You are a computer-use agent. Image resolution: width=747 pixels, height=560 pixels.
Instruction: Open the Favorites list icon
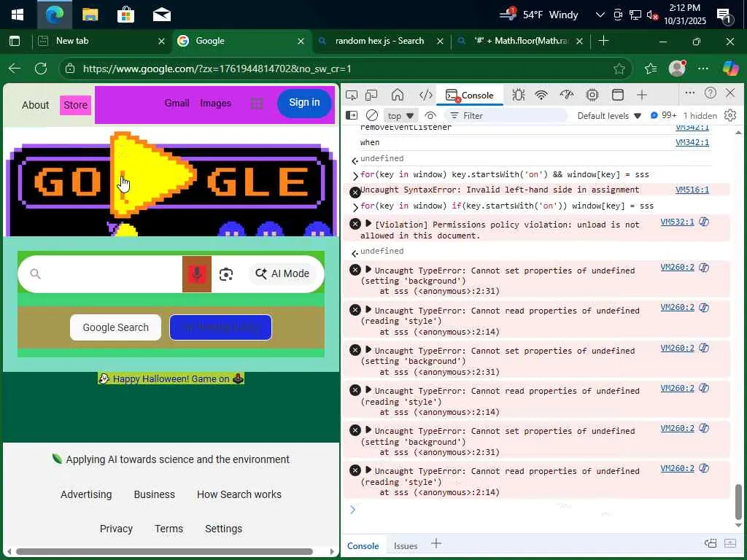coord(650,69)
